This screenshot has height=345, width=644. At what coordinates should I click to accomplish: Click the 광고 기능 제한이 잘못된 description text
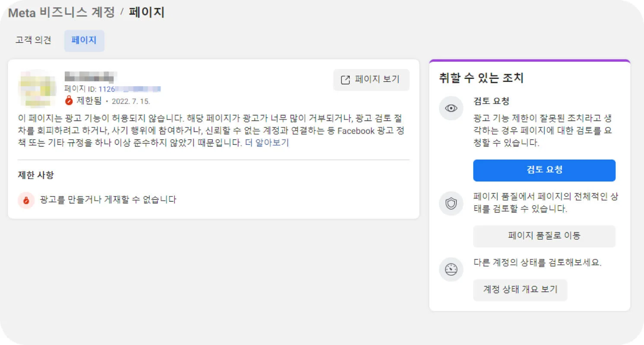click(x=543, y=131)
